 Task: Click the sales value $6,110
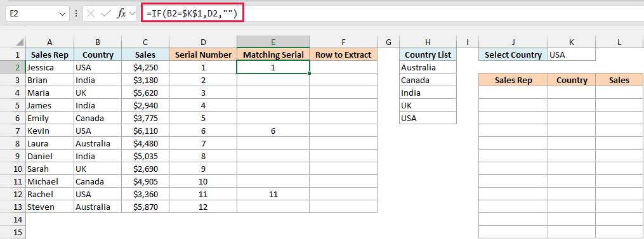coord(145,131)
